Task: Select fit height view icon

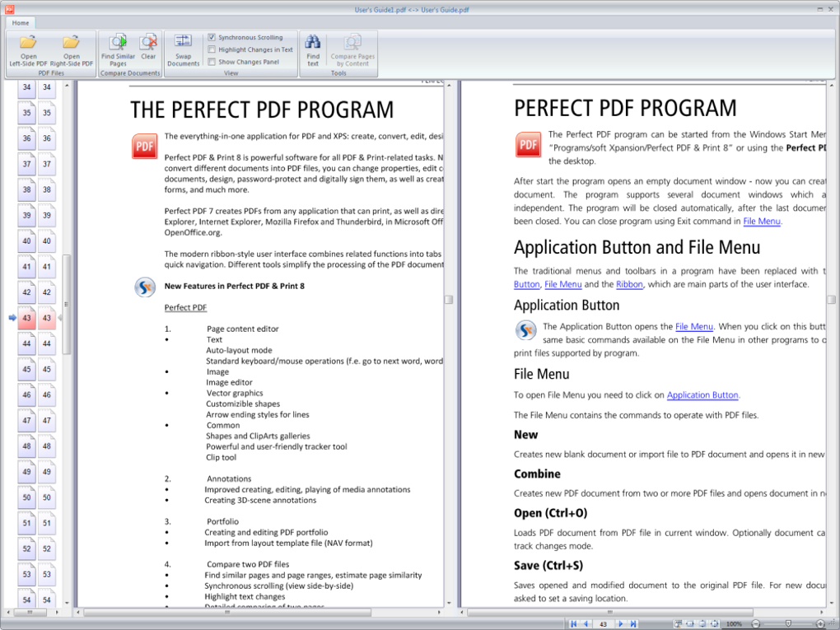Action: point(702,623)
